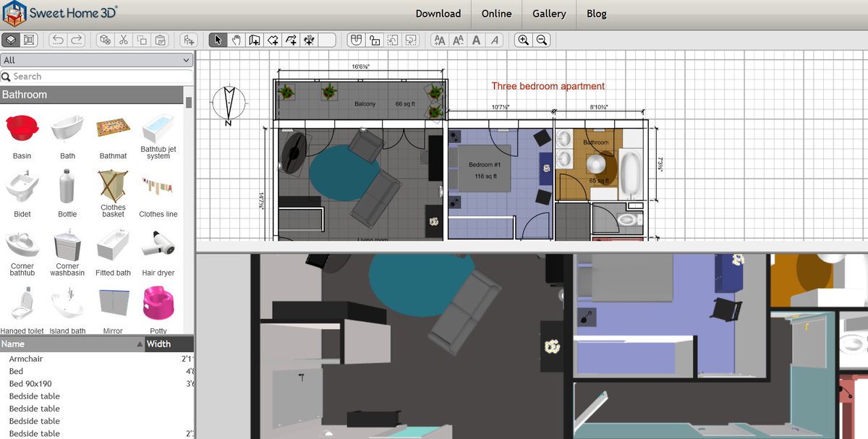Select the Fitted bath item
This screenshot has width=868, height=439.
[113, 252]
